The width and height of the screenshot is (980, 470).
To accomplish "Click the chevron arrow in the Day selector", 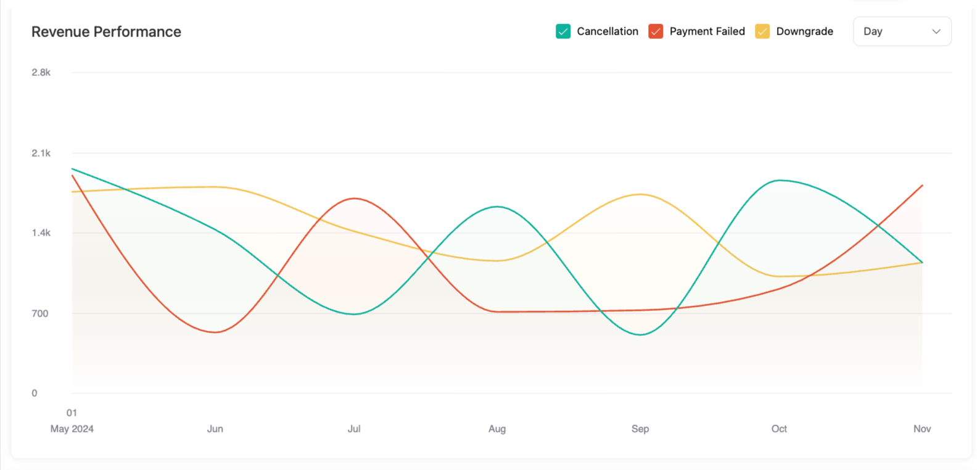I will click(937, 31).
